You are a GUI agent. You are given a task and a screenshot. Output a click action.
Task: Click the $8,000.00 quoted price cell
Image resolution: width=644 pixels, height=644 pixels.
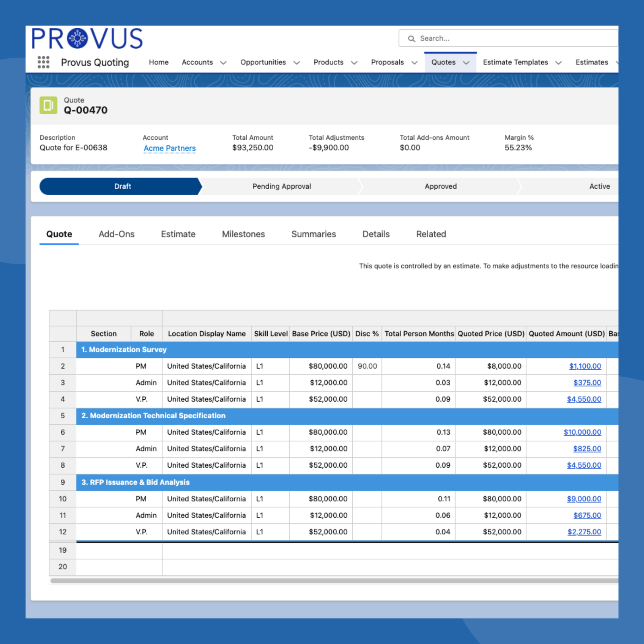(491, 366)
